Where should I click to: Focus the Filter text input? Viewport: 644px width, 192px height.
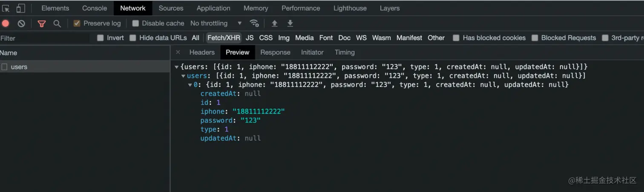pos(45,38)
